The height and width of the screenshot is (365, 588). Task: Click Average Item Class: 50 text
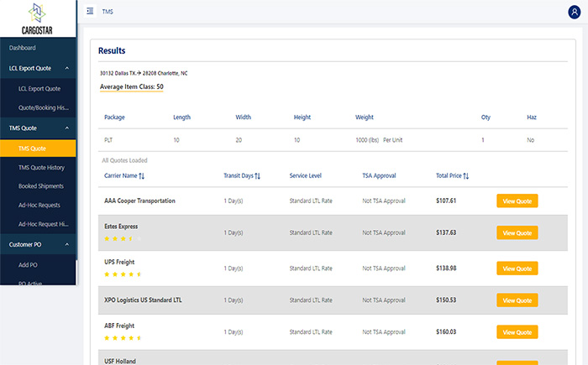tap(132, 87)
